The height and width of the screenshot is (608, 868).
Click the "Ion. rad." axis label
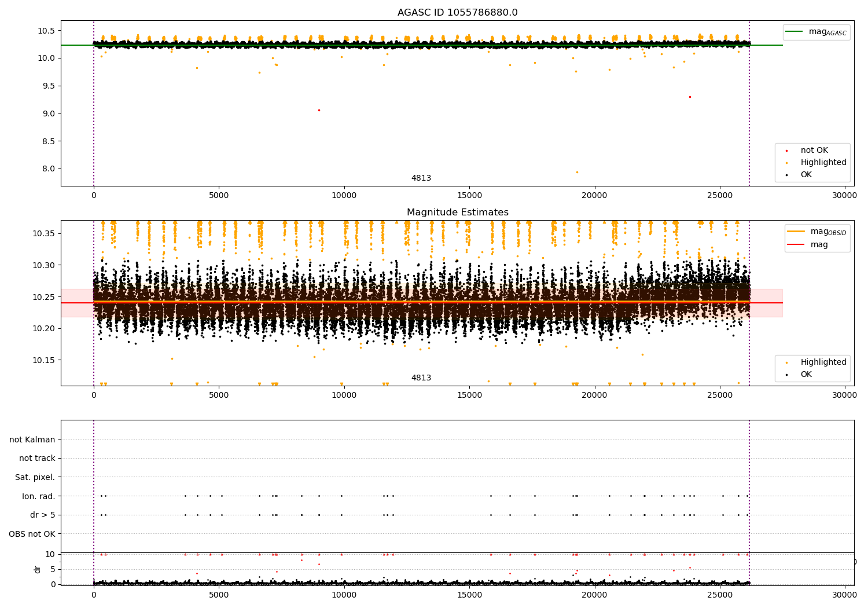39,496
